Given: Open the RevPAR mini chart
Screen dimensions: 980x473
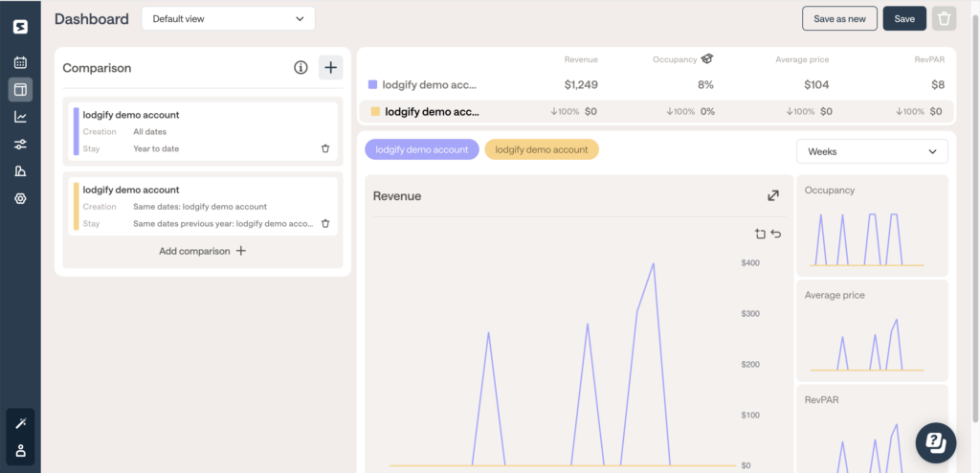Looking at the screenshot, I should coord(872,429).
